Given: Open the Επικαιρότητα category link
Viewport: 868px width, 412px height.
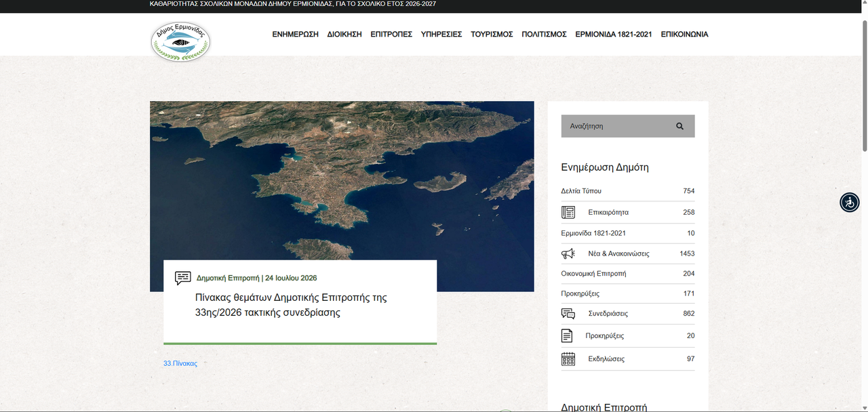Looking at the screenshot, I should 608,212.
